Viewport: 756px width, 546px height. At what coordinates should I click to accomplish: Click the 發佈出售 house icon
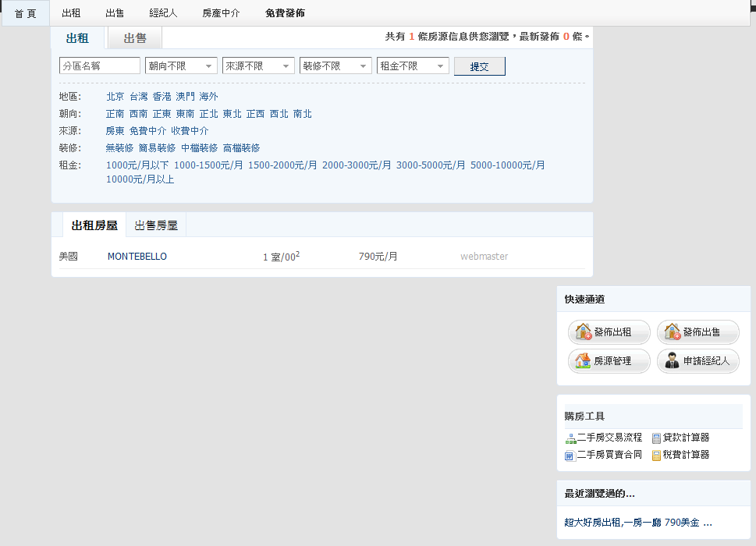[672, 331]
